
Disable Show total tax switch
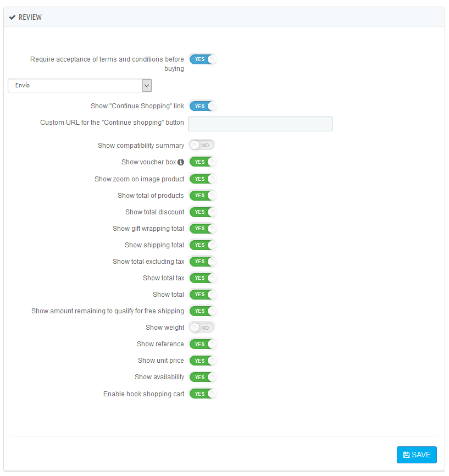tap(203, 278)
